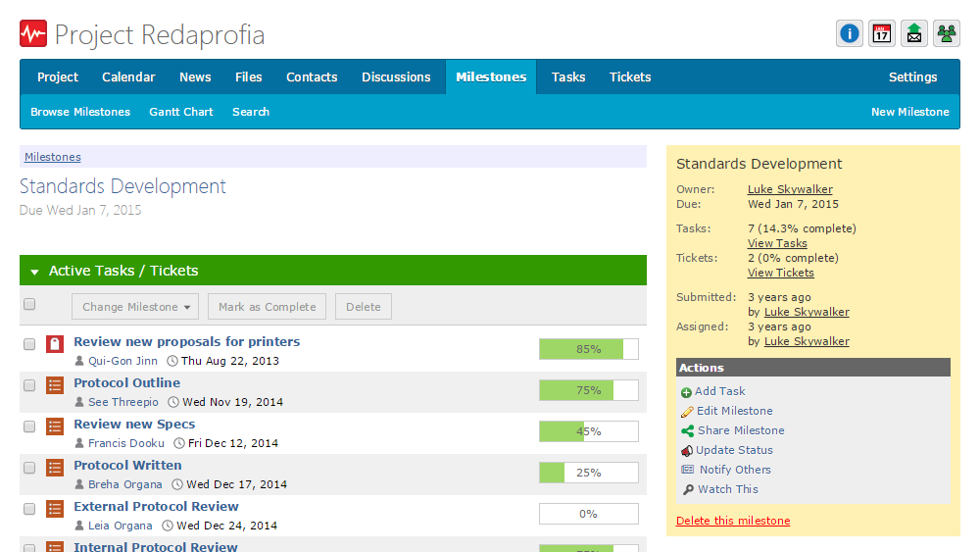Click the mail envelope icon in header
Screen dimensions: 980x552
pos(913,33)
